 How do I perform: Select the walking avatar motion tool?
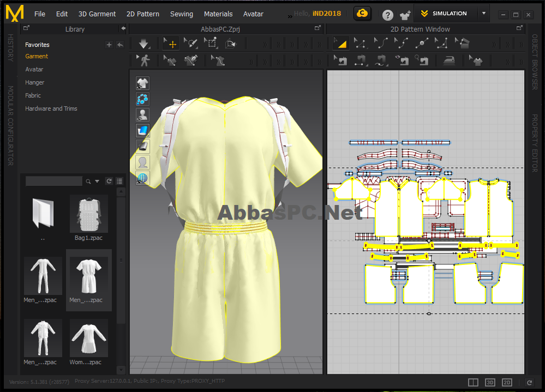[x=143, y=61]
